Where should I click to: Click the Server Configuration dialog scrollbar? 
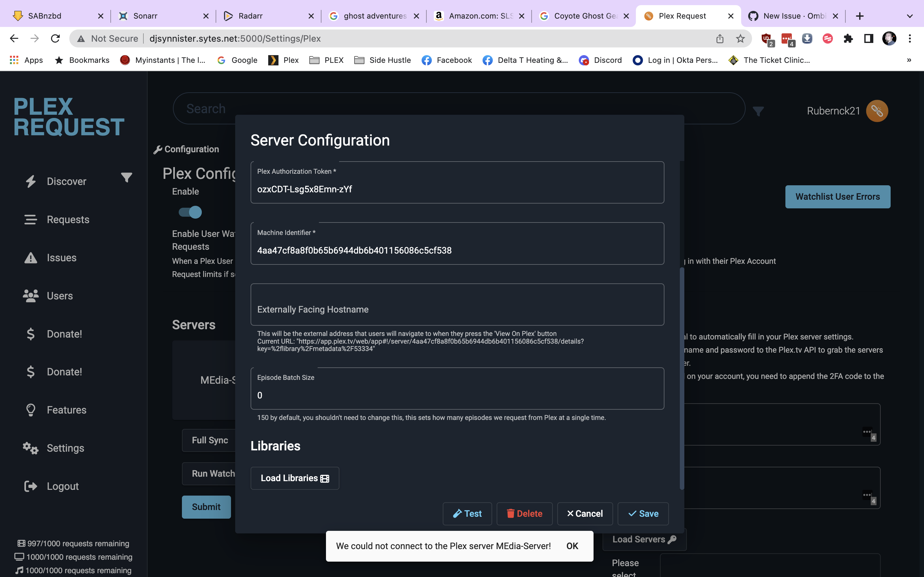point(681,378)
